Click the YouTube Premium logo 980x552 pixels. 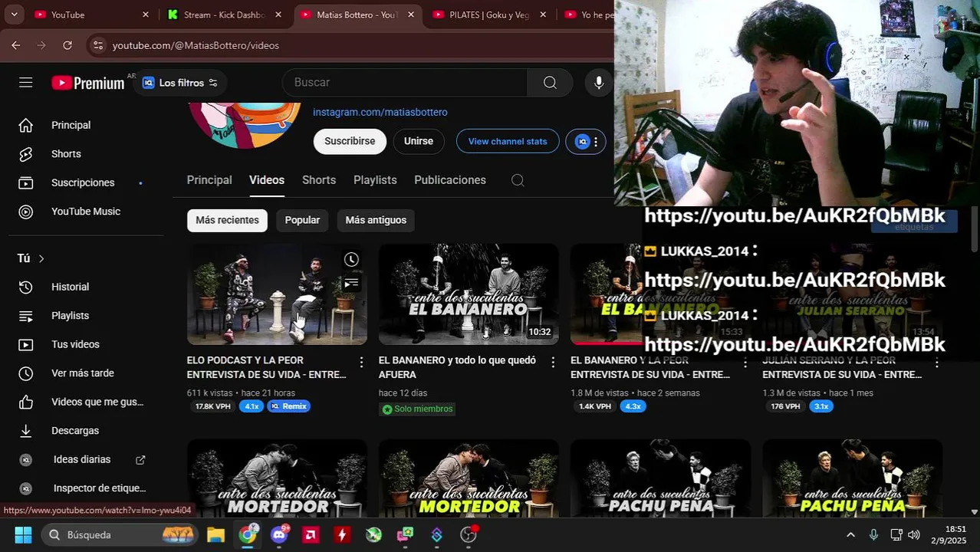88,83
